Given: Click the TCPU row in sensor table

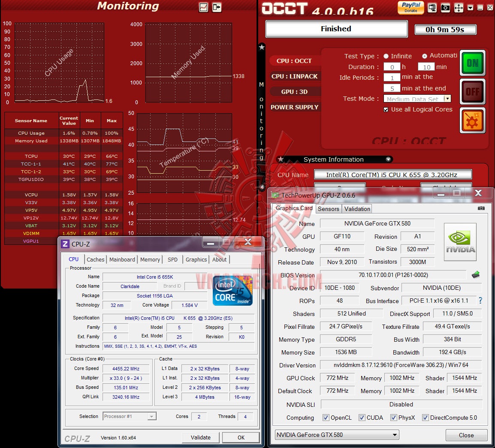Looking at the screenshot, I should (63, 156).
